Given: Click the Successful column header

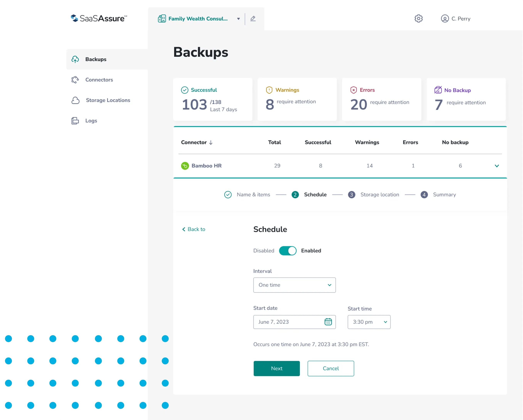Looking at the screenshot, I should (x=318, y=142).
